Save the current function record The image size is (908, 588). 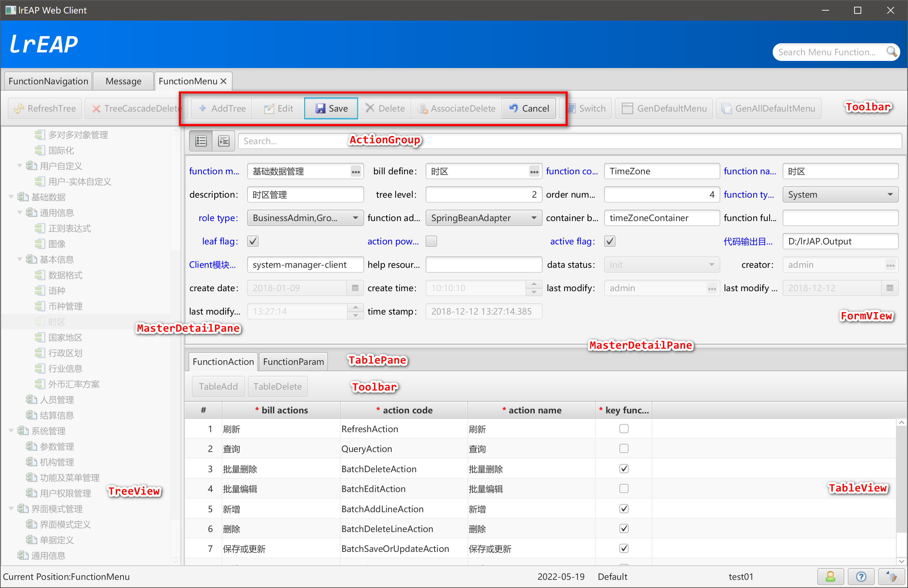(x=331, y=108)
